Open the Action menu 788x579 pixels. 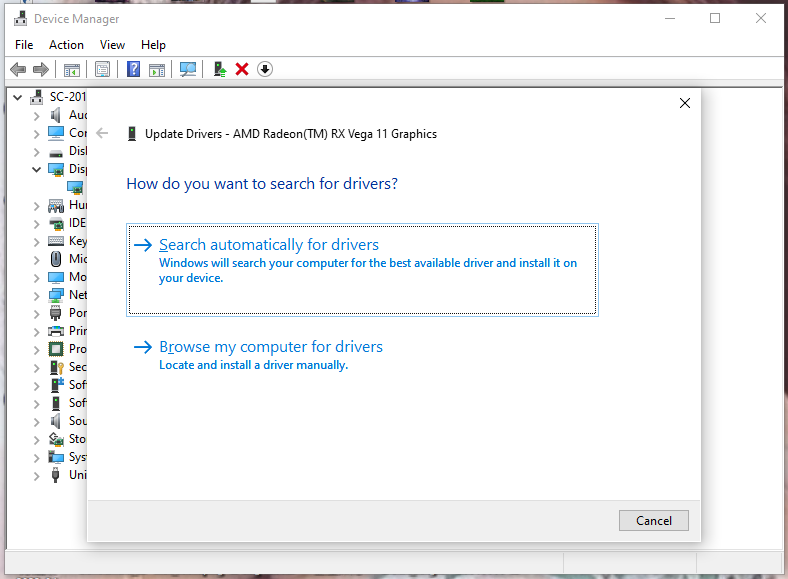[66, 45]
